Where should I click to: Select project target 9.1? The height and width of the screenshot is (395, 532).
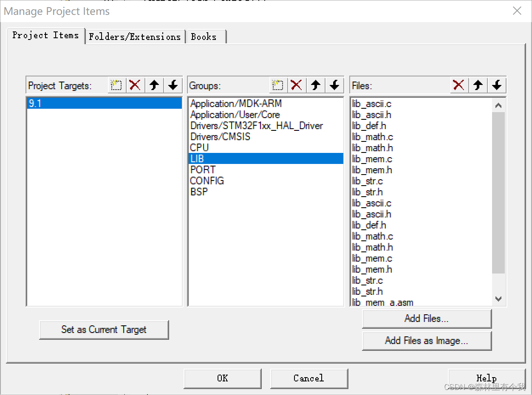point(105,103)
